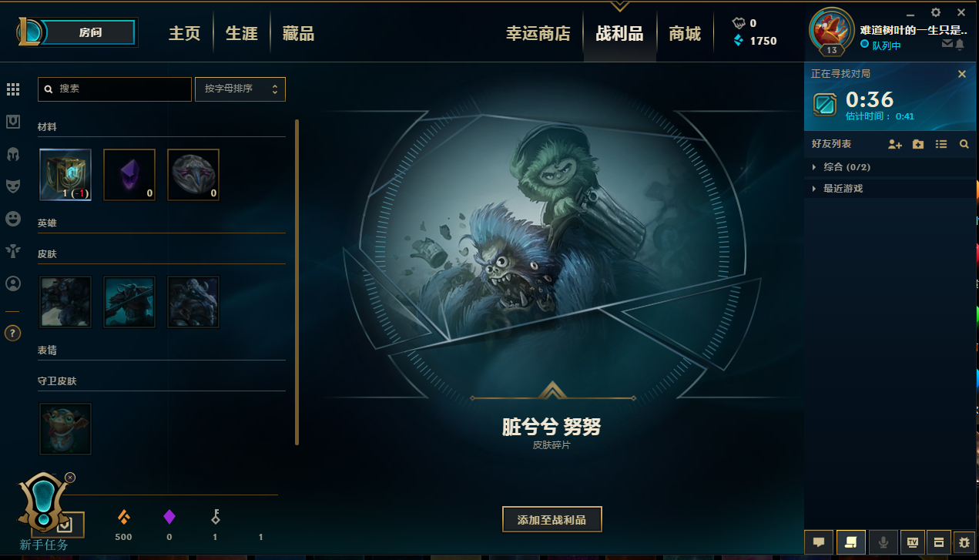Open the chat bubble icon at bottom

point(819,542)
